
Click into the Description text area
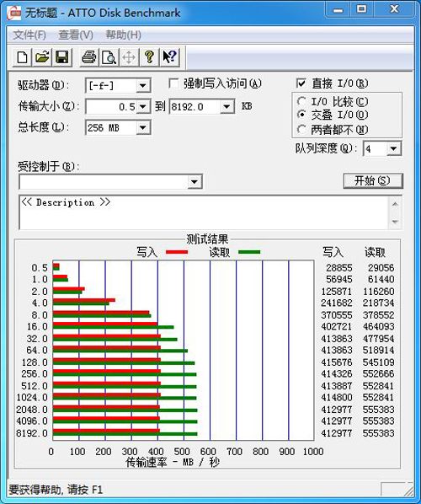(204, 212)
